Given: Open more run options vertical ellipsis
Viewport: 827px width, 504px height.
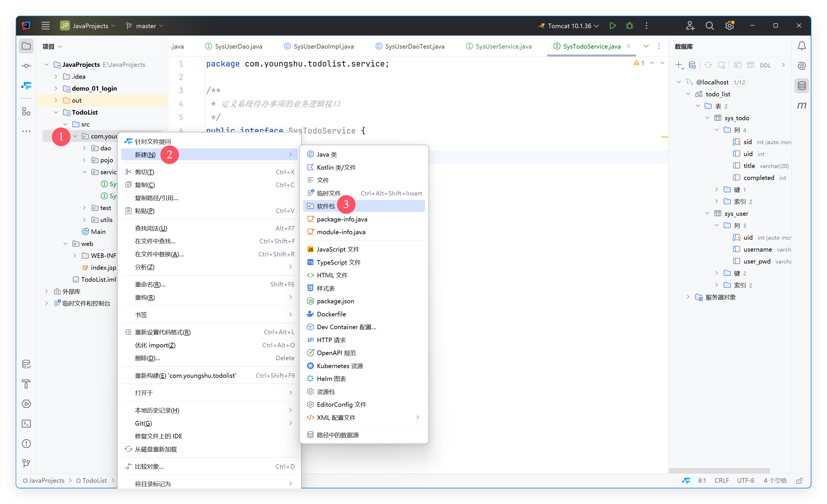Looking at the screenshot, I should pos(646,26).
